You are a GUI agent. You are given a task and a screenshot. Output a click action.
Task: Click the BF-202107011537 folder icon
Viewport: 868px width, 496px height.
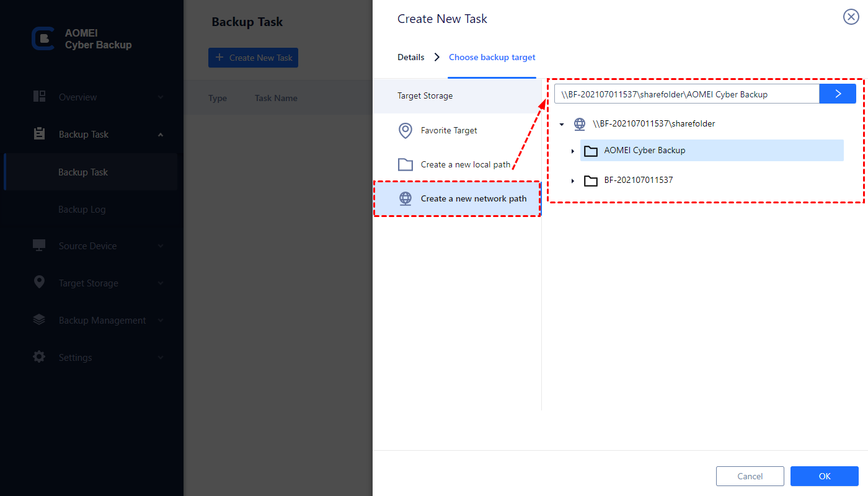591,180
